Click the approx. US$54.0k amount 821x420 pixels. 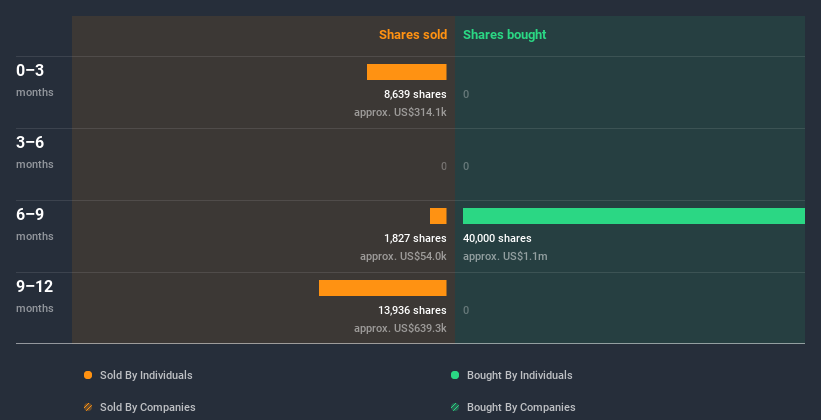[x=403, y=256]
